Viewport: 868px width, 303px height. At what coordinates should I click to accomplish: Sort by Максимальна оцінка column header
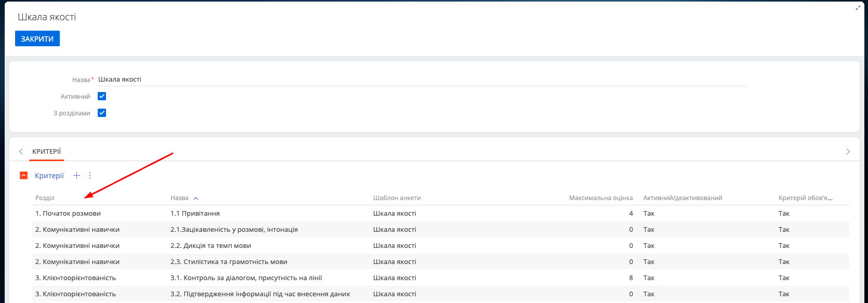[x=601, y=198]
